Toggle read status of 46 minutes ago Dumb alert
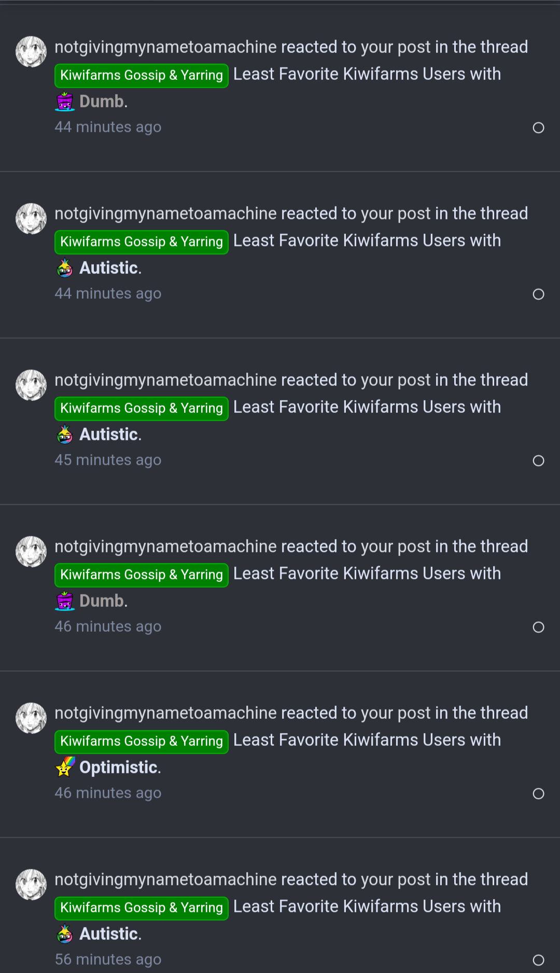 [x=538, y=627]
